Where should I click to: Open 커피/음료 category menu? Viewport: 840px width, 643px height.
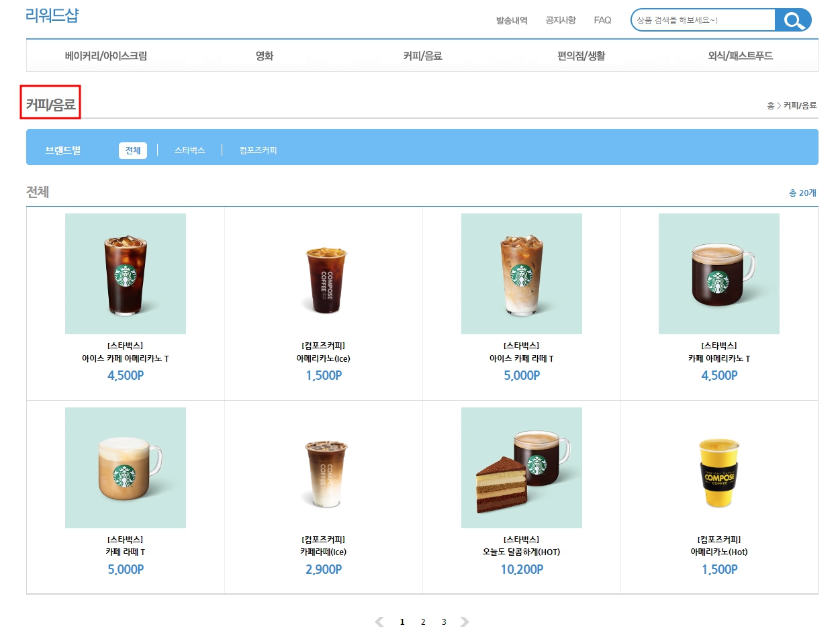point(423,56)
